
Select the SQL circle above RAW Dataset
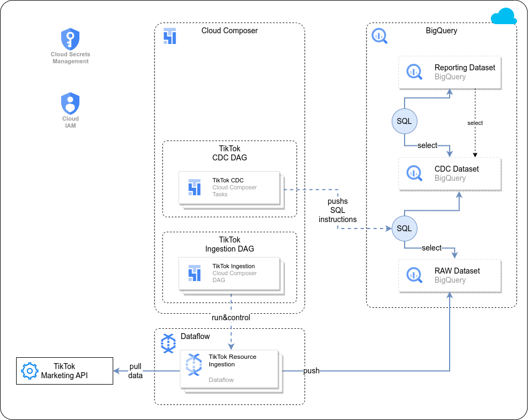[x=404, y=228]
